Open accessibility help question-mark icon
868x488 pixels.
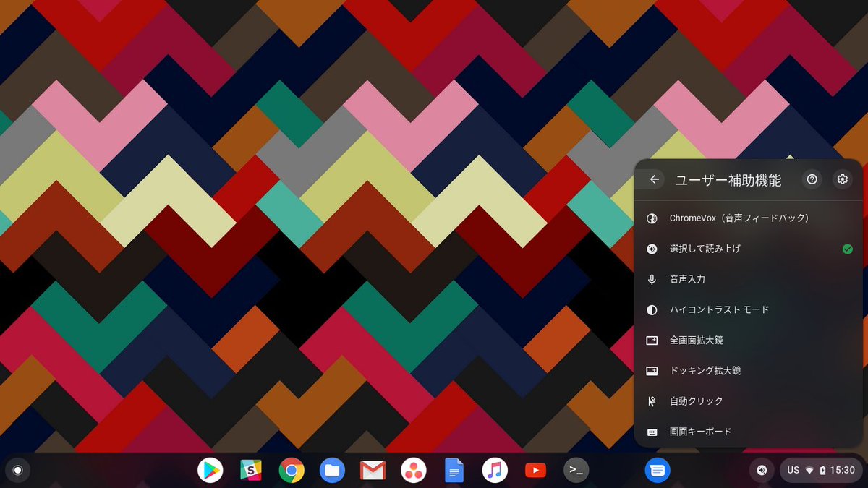[812, 179]
